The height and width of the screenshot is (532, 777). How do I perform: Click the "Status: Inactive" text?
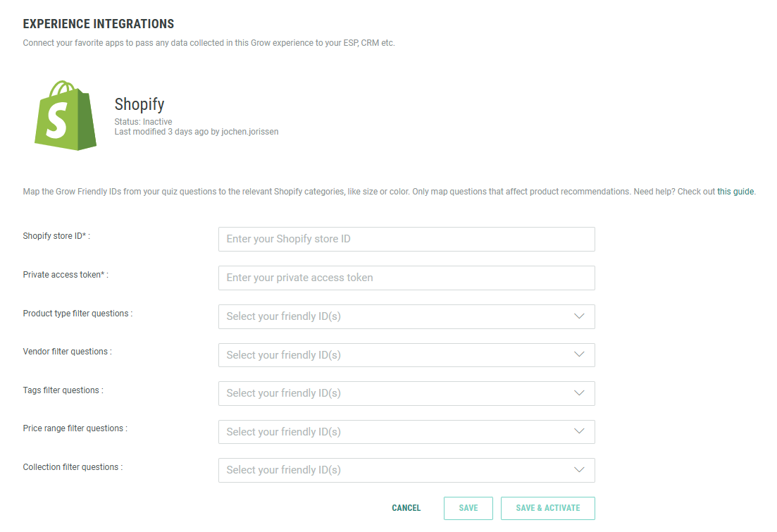click(143, 122)
